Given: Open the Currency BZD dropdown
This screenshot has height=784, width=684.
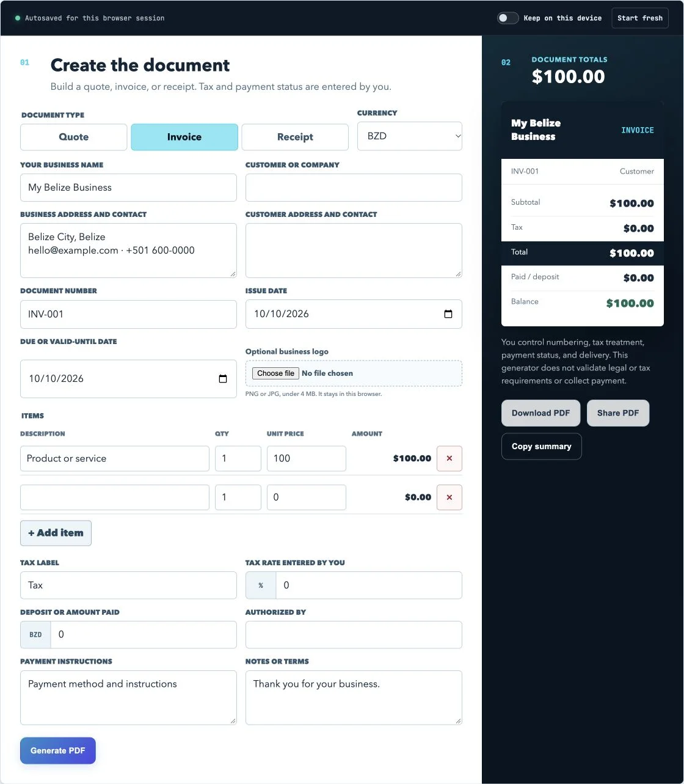Looking at the screenshot, I should (x=410, y=136).
